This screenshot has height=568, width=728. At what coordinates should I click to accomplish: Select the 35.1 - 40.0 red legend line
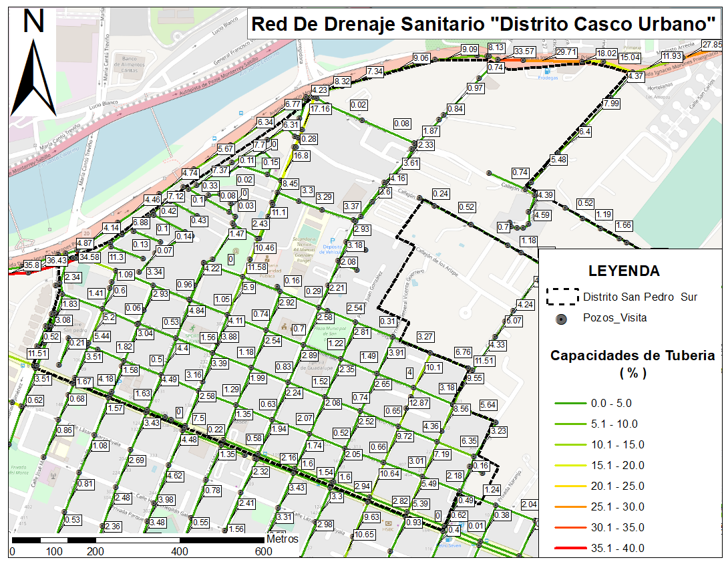(x=570, y=549)
